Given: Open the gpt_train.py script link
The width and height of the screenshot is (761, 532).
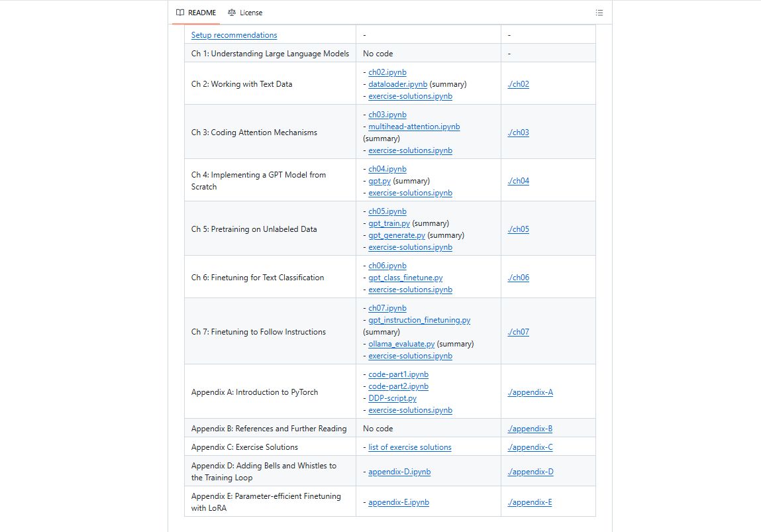Looking at the screenshot, I should tap(389, 223).
